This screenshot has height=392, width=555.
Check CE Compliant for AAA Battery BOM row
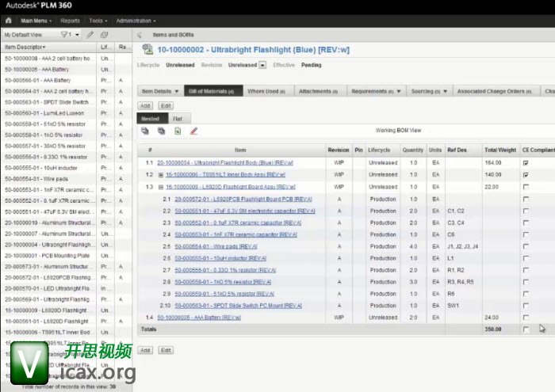526,318
